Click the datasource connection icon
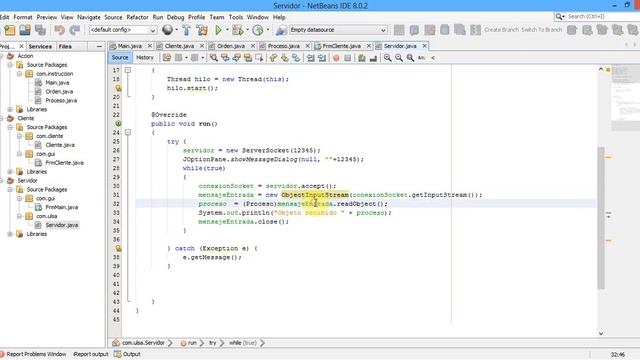The height and width of the screenshot is (360, 640). tap(281, 30)
